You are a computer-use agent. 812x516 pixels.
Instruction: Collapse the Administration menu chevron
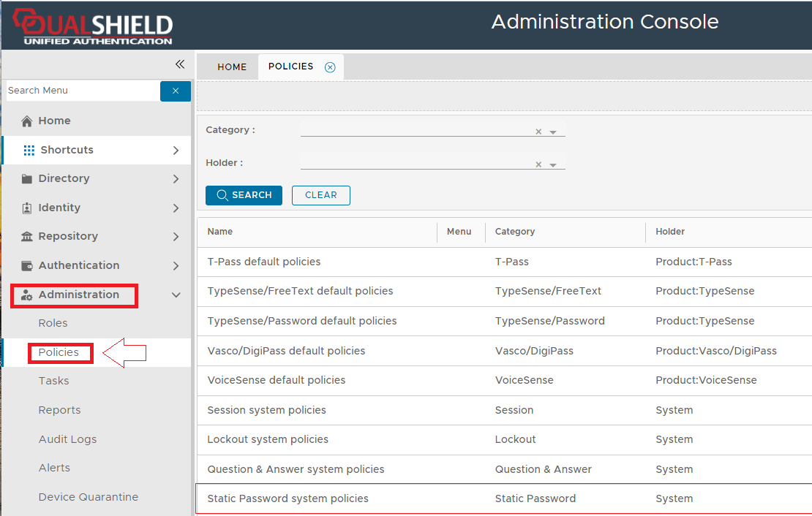pyautogui.click(x=176, y=295)
